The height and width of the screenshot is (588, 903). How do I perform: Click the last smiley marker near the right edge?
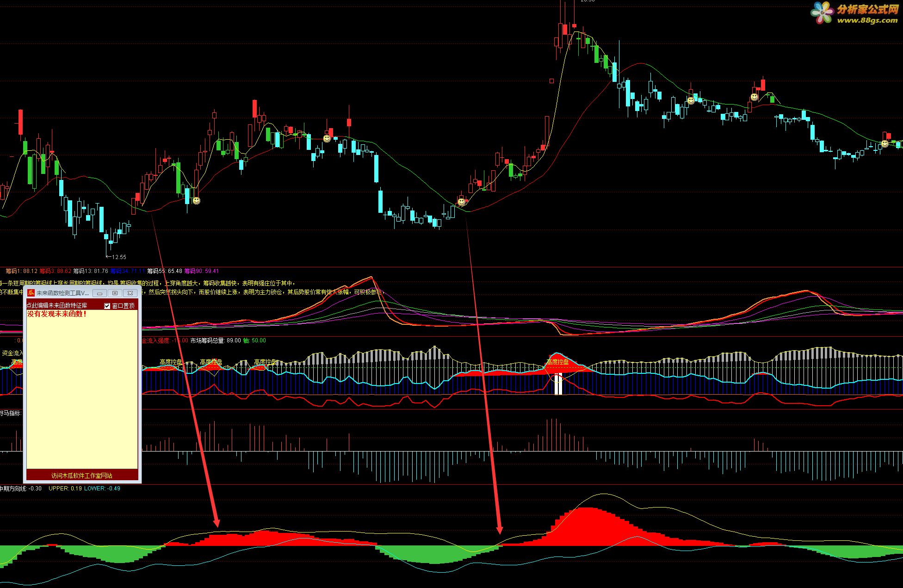point(884,144)
